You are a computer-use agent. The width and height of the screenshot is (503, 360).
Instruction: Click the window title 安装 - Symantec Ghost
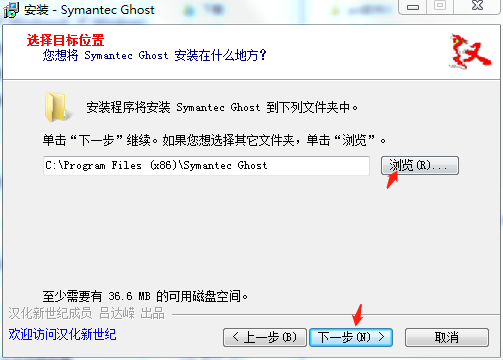point(89,10)
